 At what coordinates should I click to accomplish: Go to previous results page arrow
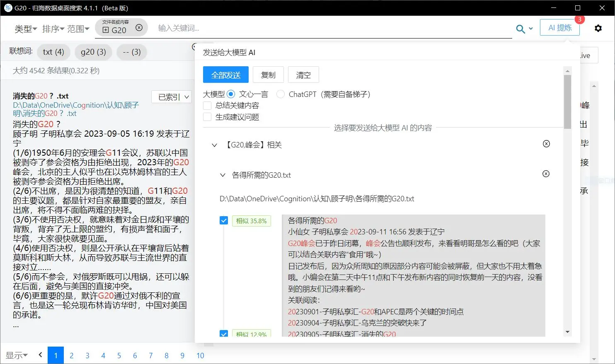[40, 355]
